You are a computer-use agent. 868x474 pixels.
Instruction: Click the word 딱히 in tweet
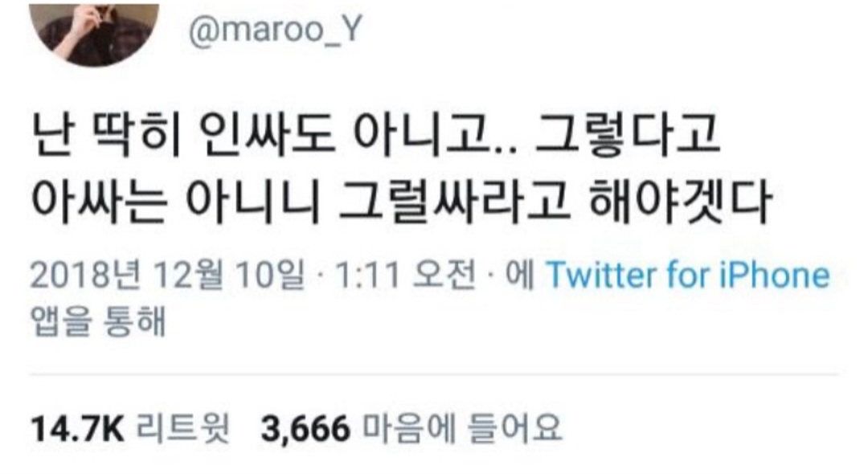[x=137, y=135]
